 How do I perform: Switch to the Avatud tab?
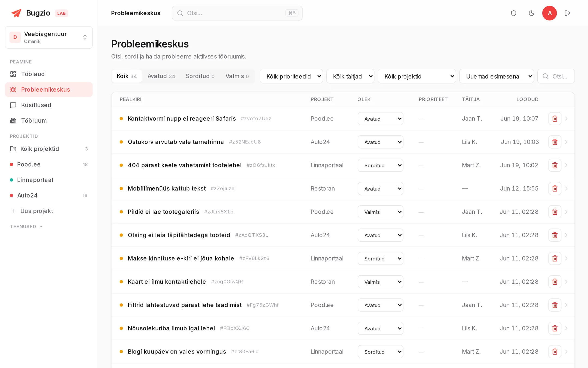161,76
